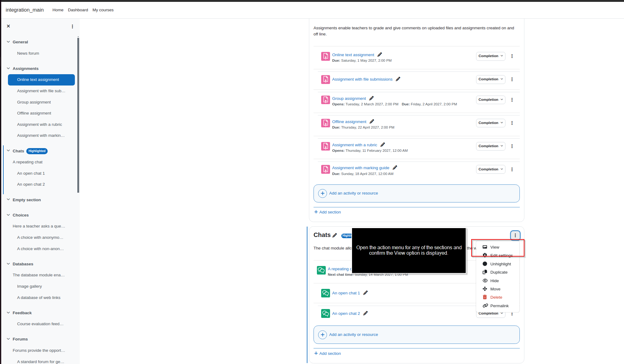
Task: Collapse the Databases section in course index
Action: click(8, 264)
